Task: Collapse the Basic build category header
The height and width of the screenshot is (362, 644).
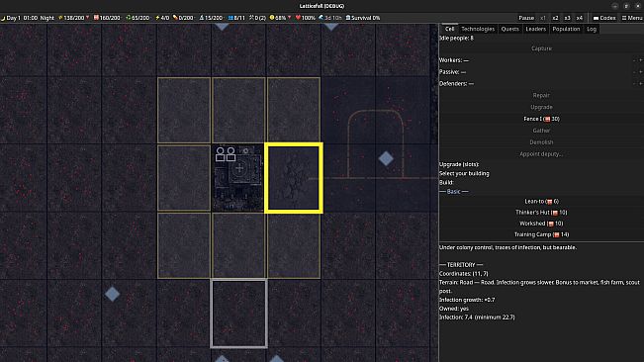Action: 453,192
